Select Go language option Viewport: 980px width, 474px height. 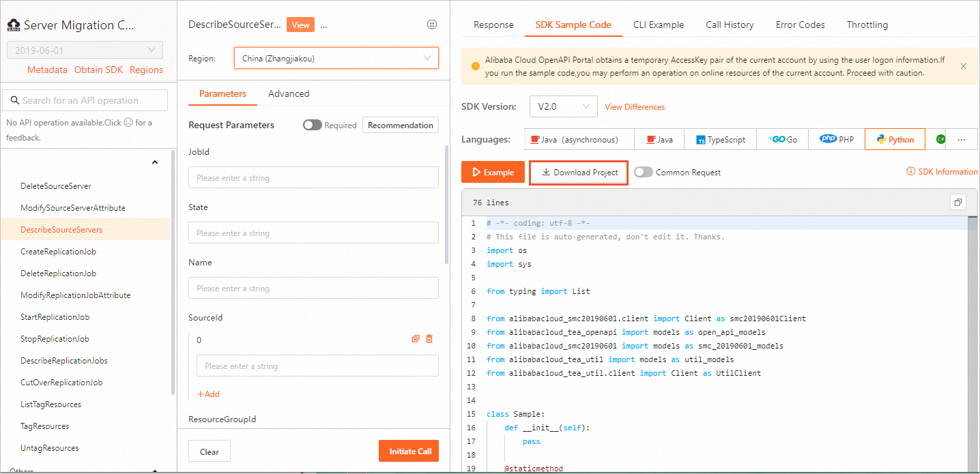pos(783,139)
